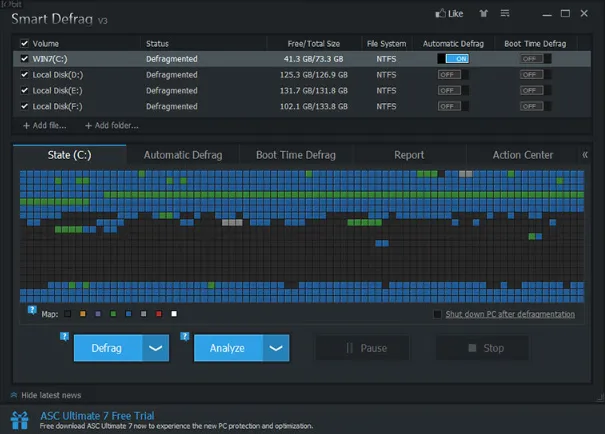Open the main menu lines icon
Image resolution: width=605 pixels, height=434 pixels.
[x=505, y=14]
